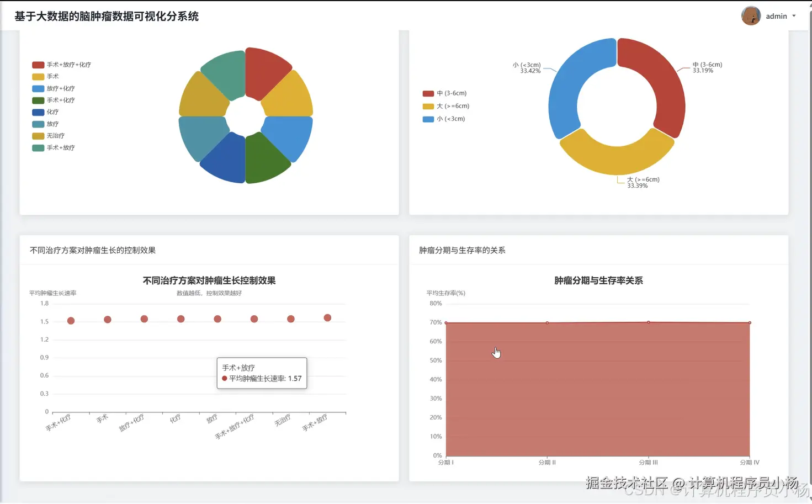Viewport: 812px width, 504px height.
Task: Click the 大 (>=6cm) yellow legend marker
Action: click(428, 106)
